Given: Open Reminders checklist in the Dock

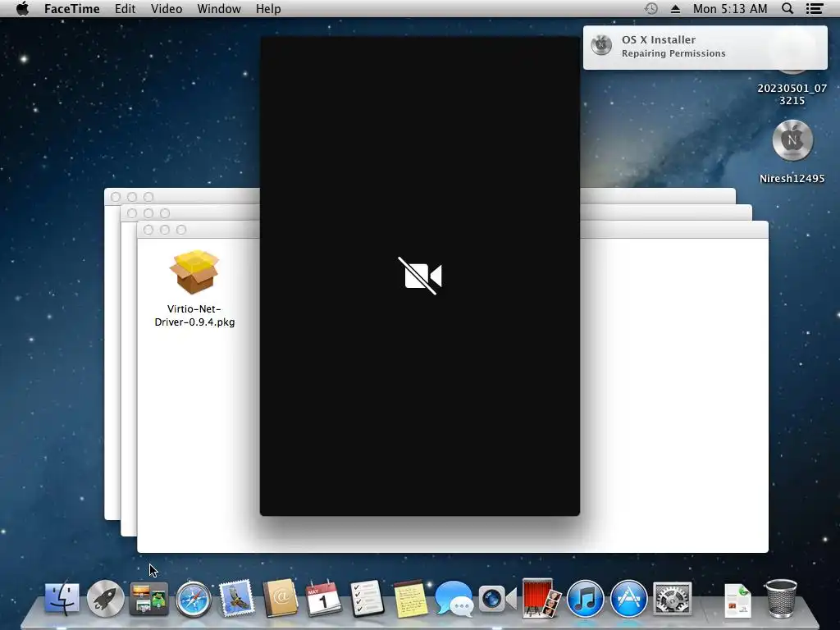Looking at the screenshot, I should 367,598.
